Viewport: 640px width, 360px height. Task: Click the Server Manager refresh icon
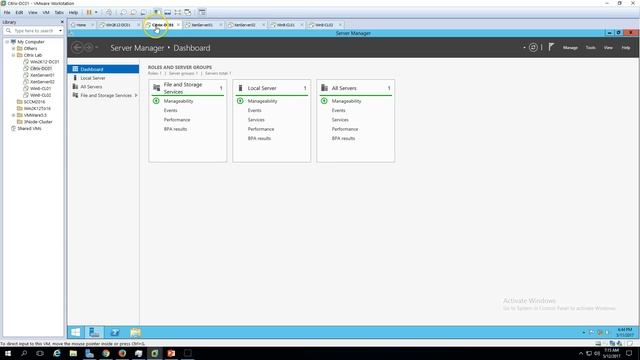coord(533,47)
